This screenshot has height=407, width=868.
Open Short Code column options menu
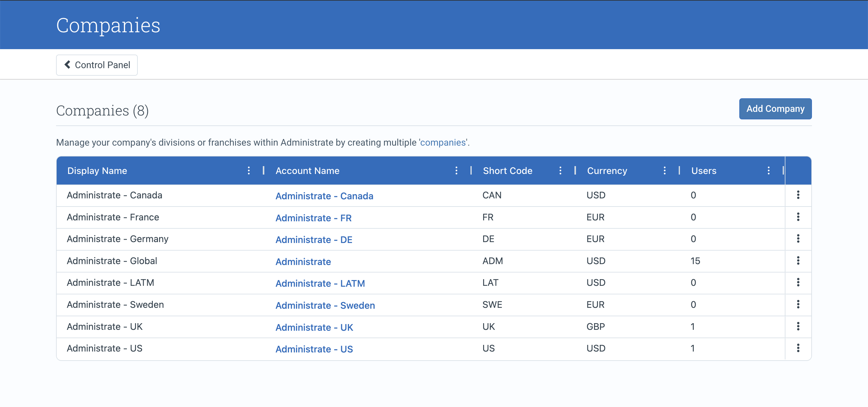pos(560,170)
